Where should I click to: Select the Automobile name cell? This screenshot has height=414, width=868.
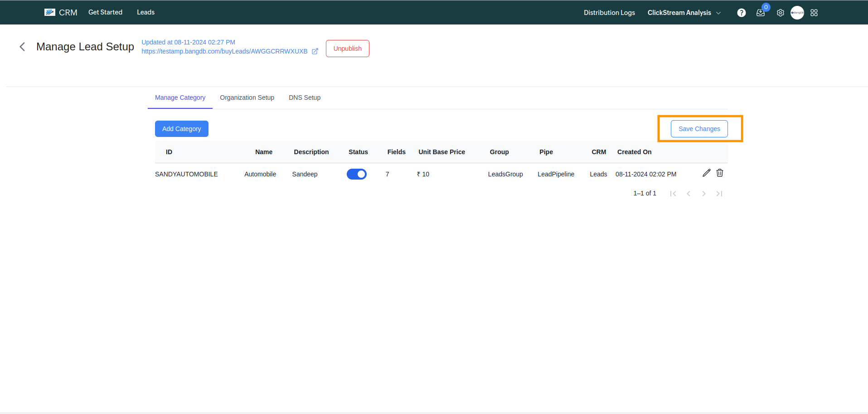coord(260,174)
